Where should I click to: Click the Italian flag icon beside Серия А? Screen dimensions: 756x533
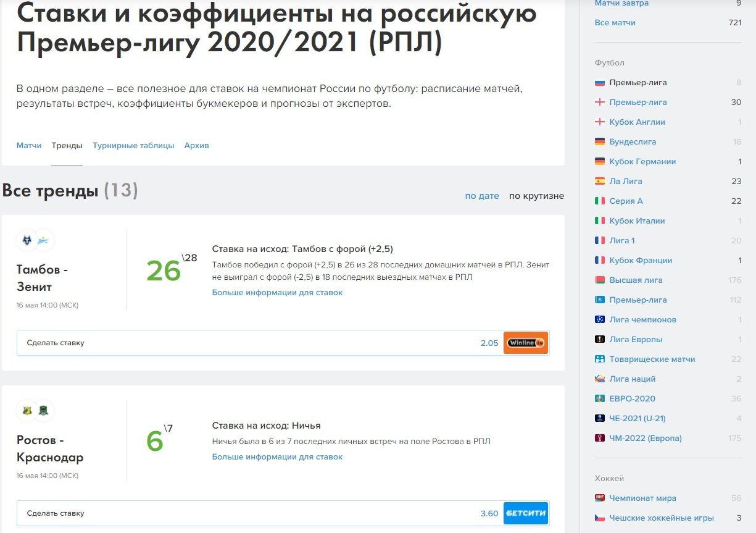(599, 201)
